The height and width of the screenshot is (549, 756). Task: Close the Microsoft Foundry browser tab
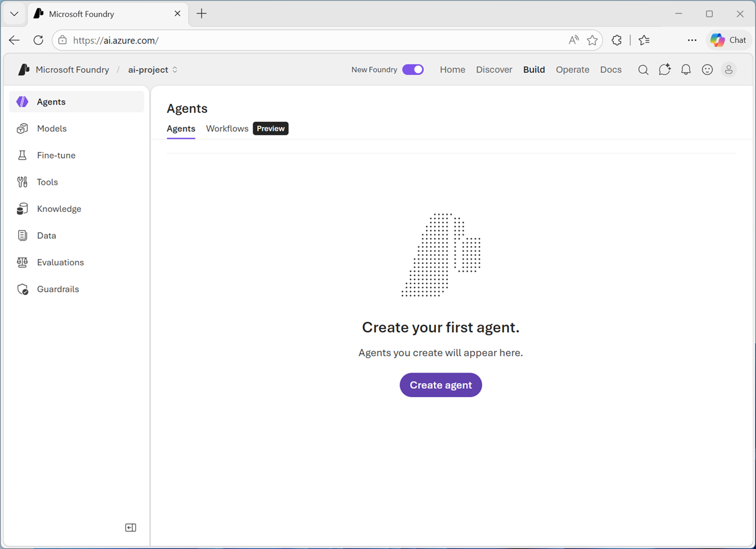coord(178,14)
